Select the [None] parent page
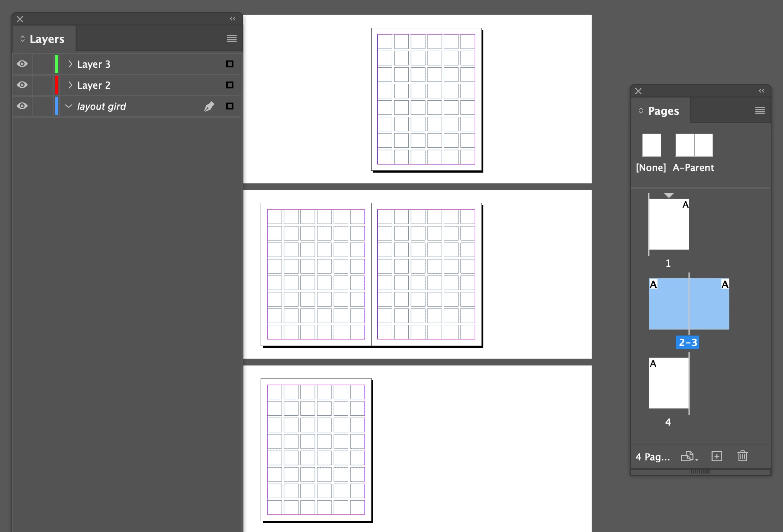This screenshot has width=783, height=532. [651, 145]
